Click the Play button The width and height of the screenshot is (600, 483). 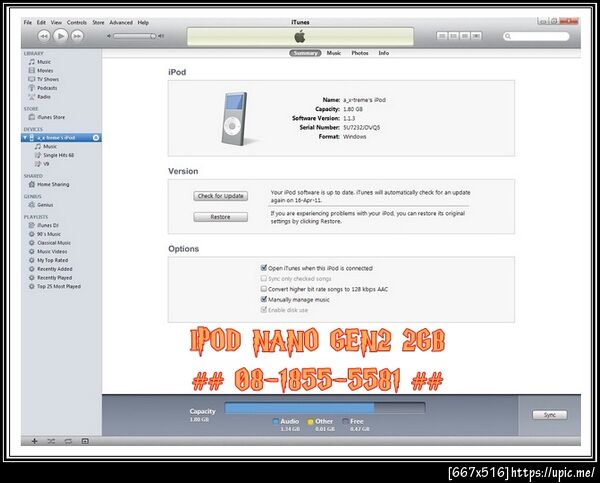click(60, 36)
